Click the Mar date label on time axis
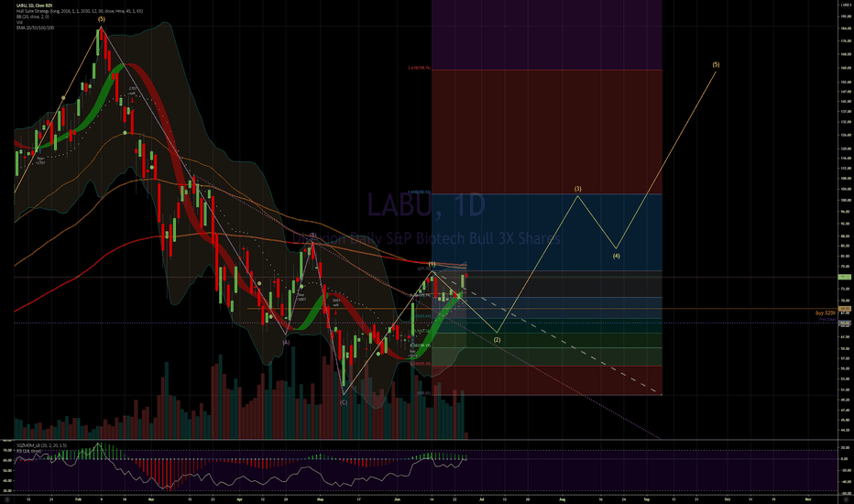This screenshot has width=854, height=504. click(151, 499)
